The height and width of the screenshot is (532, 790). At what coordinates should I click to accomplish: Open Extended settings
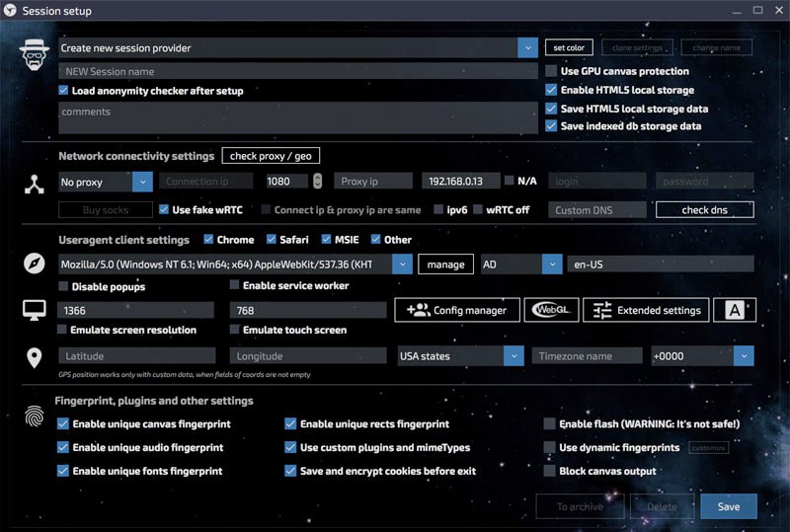click(646, 310)
